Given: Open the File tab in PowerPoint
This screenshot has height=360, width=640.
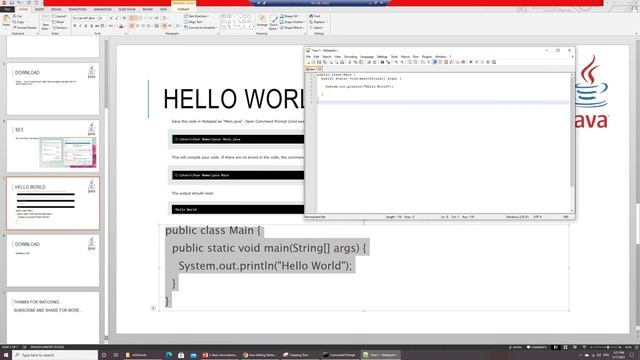Looking at the screenshot, I should coord(7,9).
